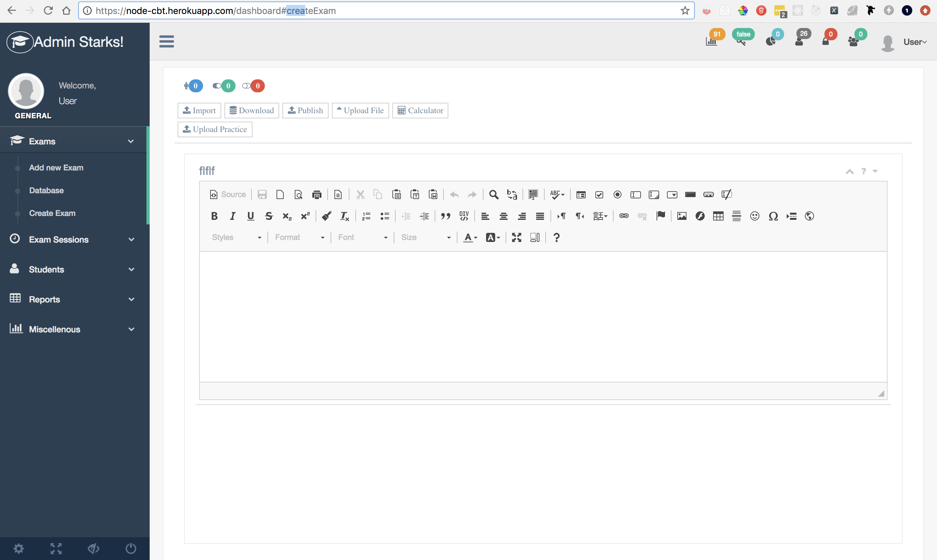This screenshot has width=937, height=560.
Task: Click the Bold formatting icon
Action: (x=214, y=215)
